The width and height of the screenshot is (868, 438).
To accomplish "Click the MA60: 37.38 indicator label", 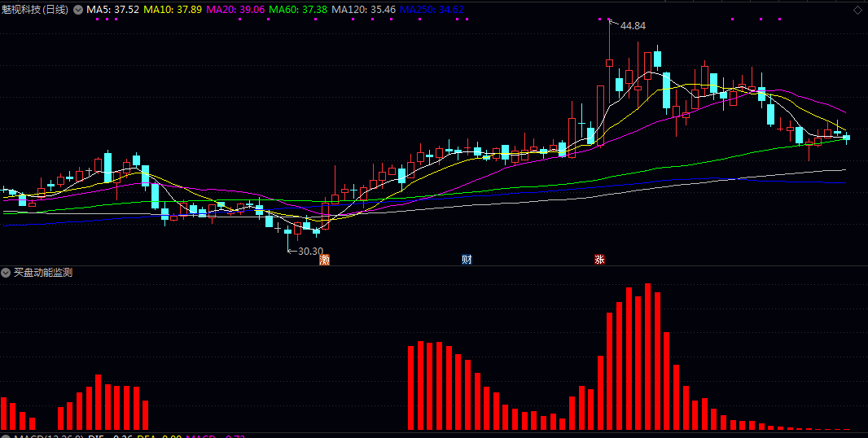I will [x=298, y=10].
